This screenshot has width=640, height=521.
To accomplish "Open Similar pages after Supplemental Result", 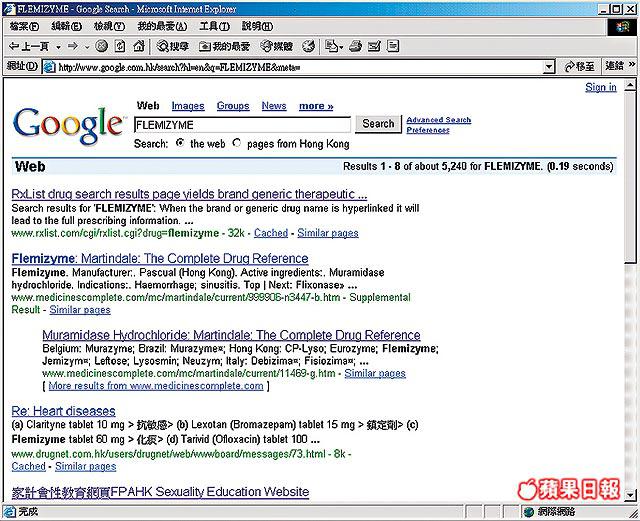I will pyautogui.click(x=80, y=310).
